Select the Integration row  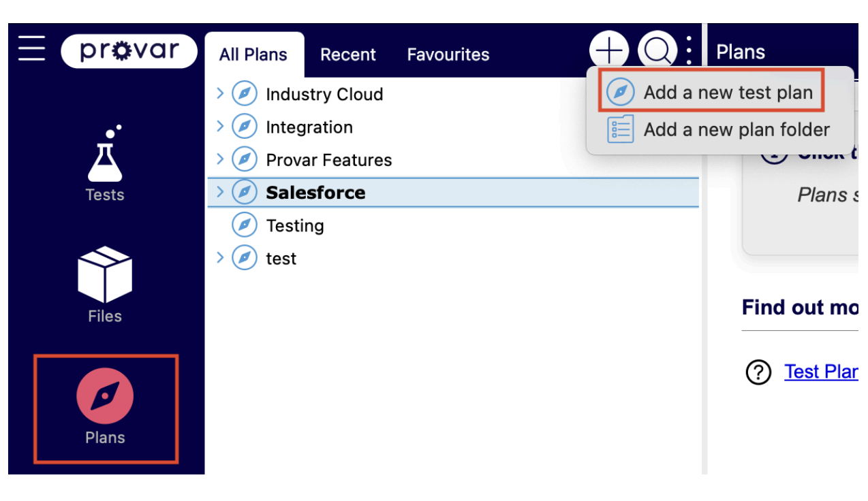coord(453,127)
